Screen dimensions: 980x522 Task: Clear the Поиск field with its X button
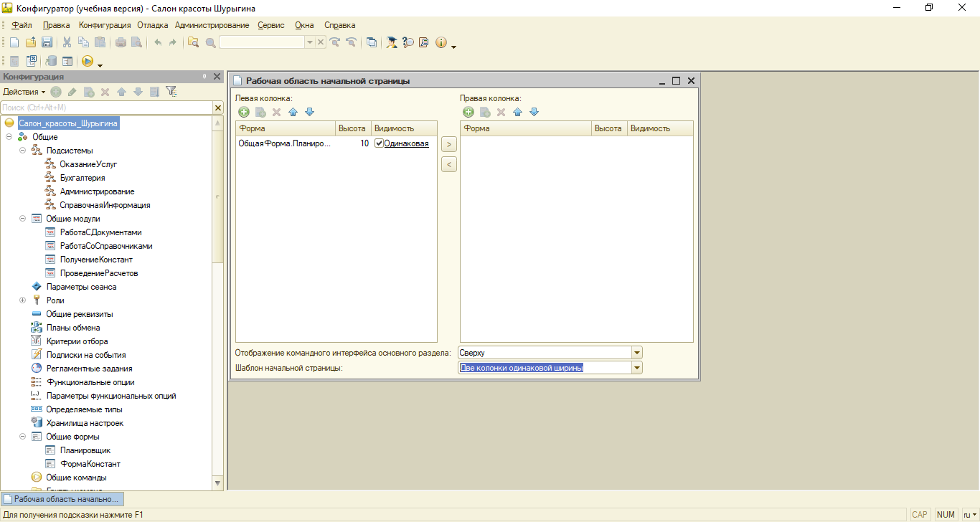218,108
